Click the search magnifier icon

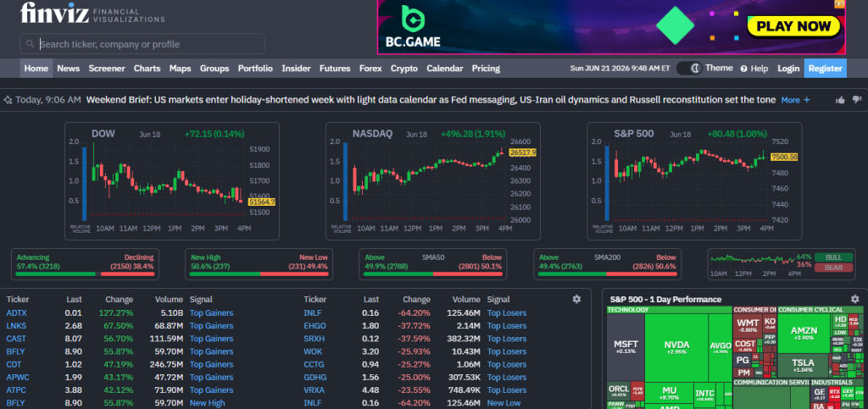(31, 44)
